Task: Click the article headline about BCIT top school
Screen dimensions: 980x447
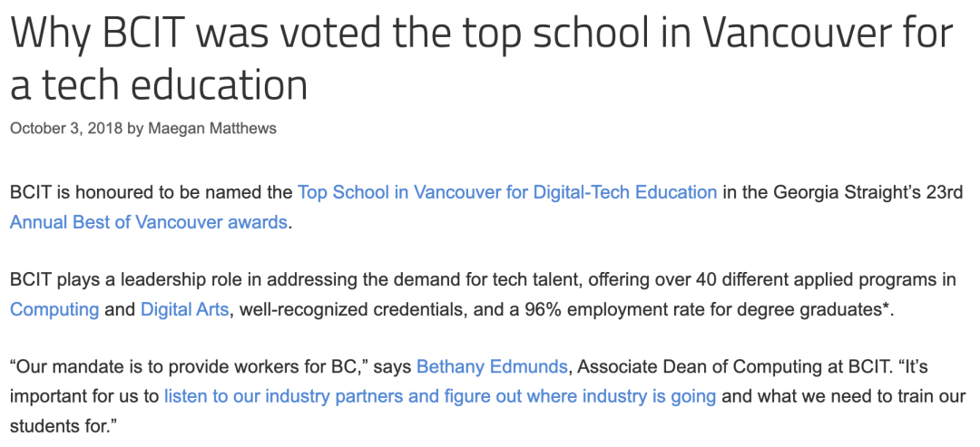Action: click(x=481, y=59)
